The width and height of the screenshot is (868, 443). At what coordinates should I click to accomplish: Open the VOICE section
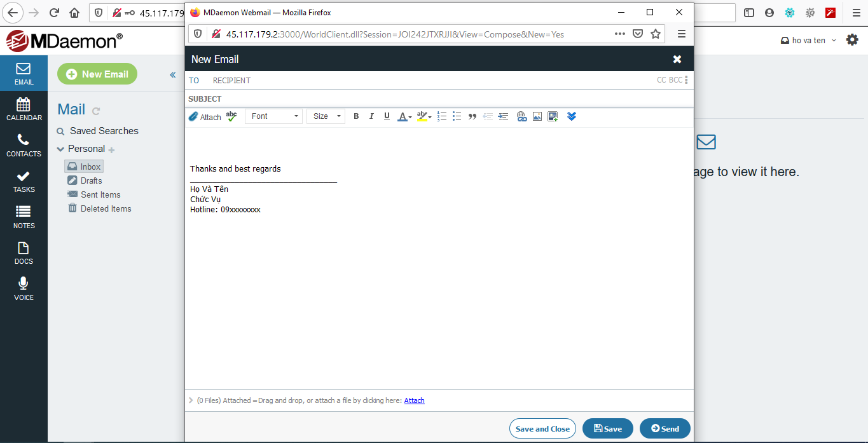coord(24,289)
